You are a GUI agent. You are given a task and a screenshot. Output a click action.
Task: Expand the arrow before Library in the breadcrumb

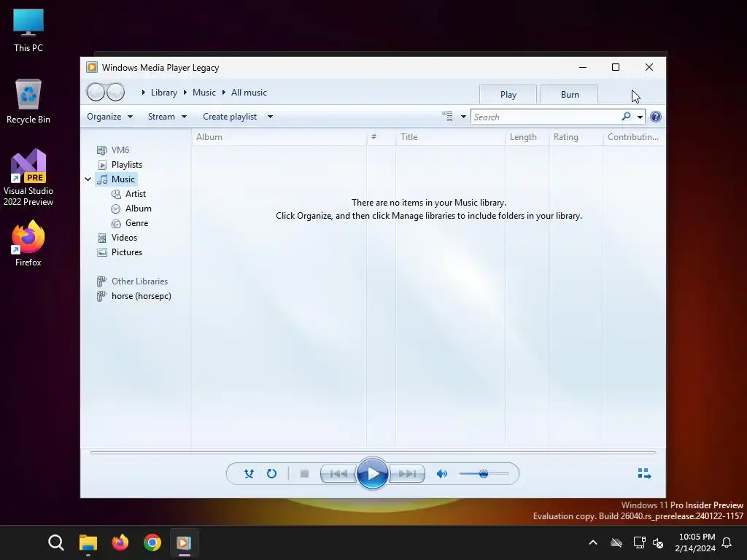pyautogui.click(x=144, y=93)
